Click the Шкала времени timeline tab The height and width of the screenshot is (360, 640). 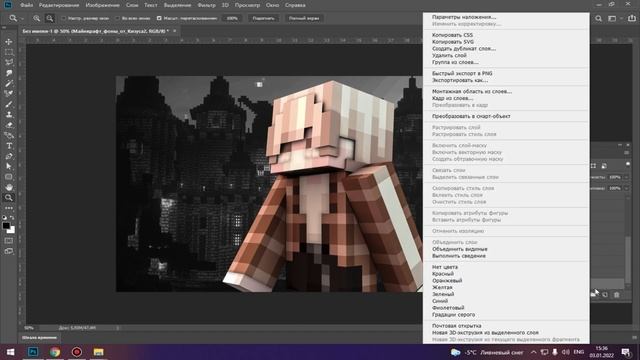[39, 338]
